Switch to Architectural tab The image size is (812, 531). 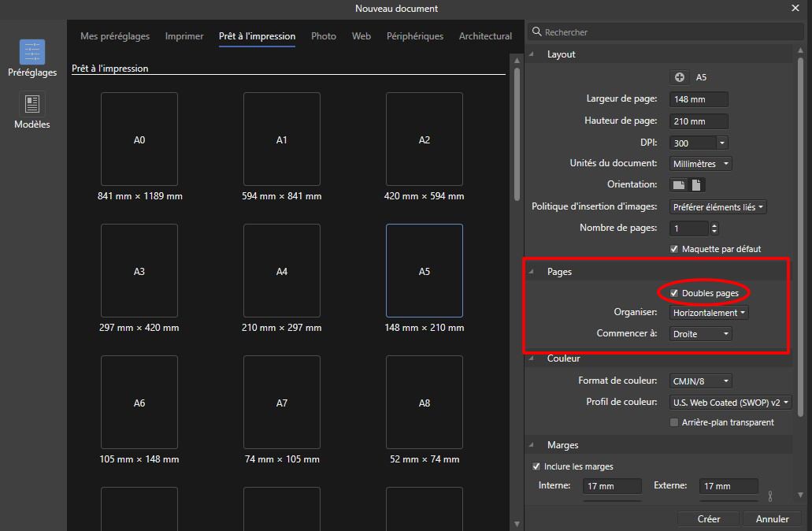click(485, 36)
